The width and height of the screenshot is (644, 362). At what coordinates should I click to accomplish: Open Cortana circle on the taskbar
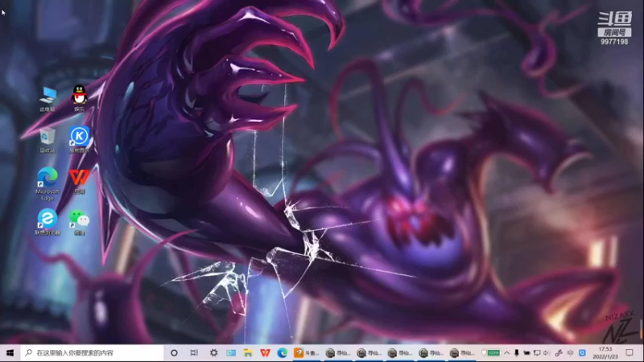coord(174,353)
